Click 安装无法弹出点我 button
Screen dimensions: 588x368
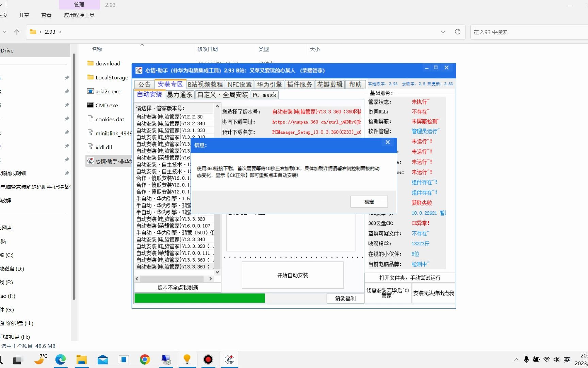click(434, 293)
